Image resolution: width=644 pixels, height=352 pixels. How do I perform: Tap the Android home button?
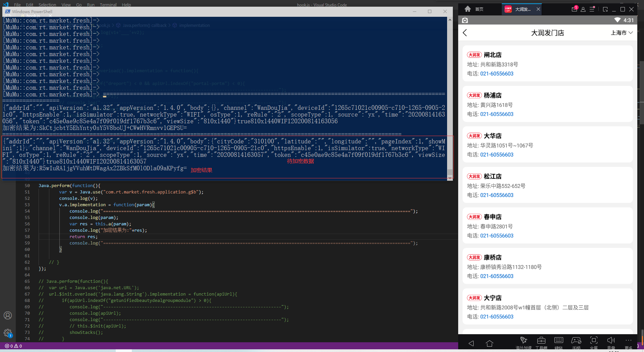pyautogui.click(x=489, y=343)
